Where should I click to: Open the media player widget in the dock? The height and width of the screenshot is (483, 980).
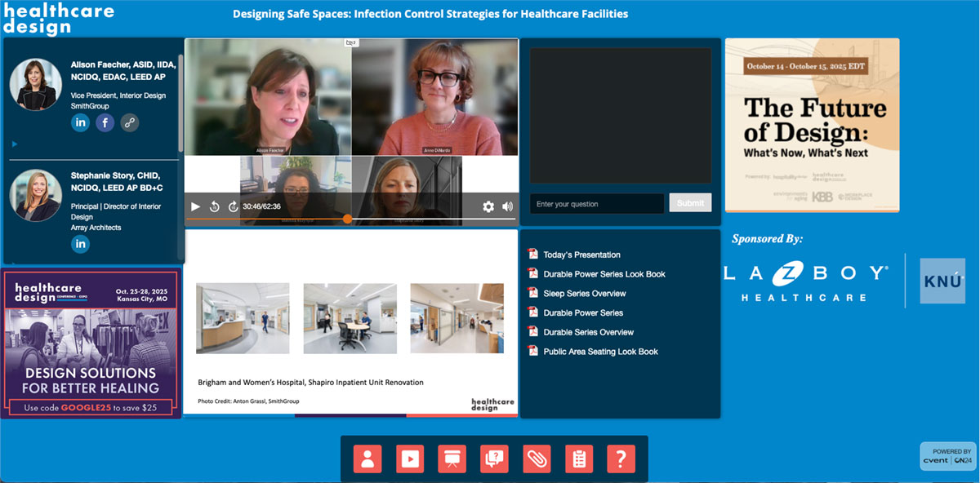409,459
